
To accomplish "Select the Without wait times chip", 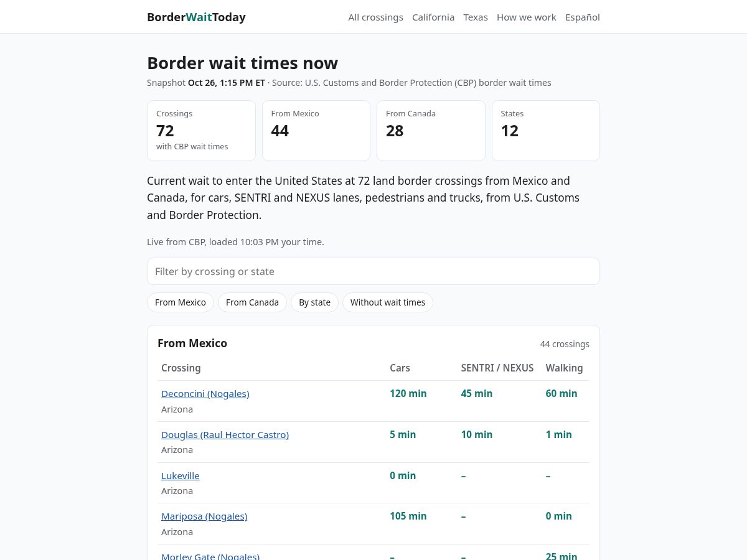I will pyautogui.click(x=388, y=302).
